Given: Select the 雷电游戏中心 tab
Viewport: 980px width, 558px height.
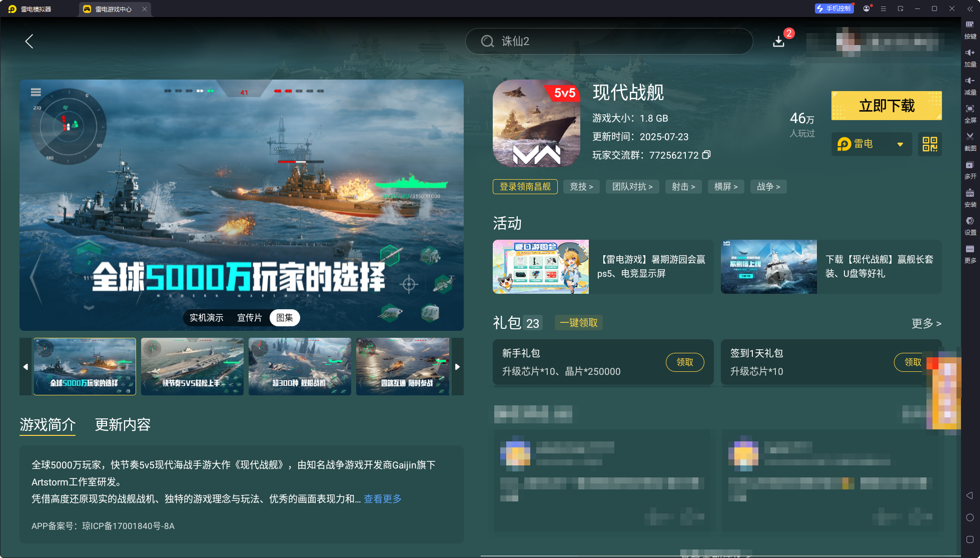Looking at the screenshot, I should (x=114, y=9).
